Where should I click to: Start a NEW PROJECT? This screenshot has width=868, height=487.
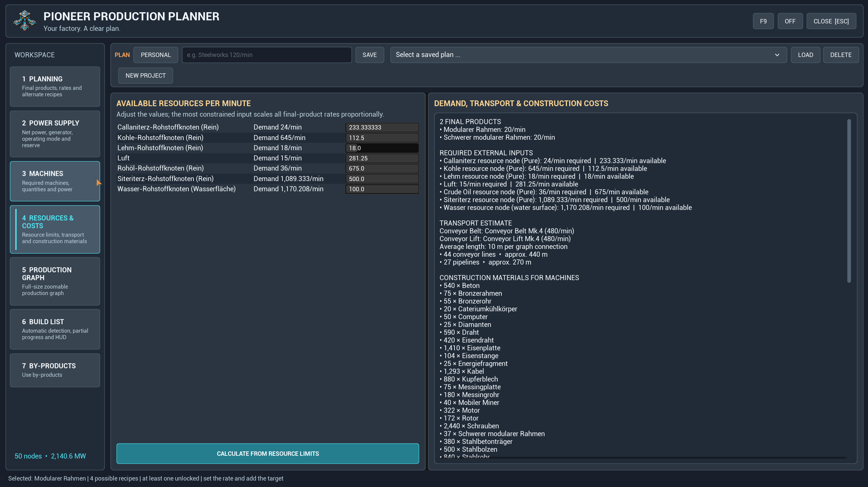tap(145, 76)
